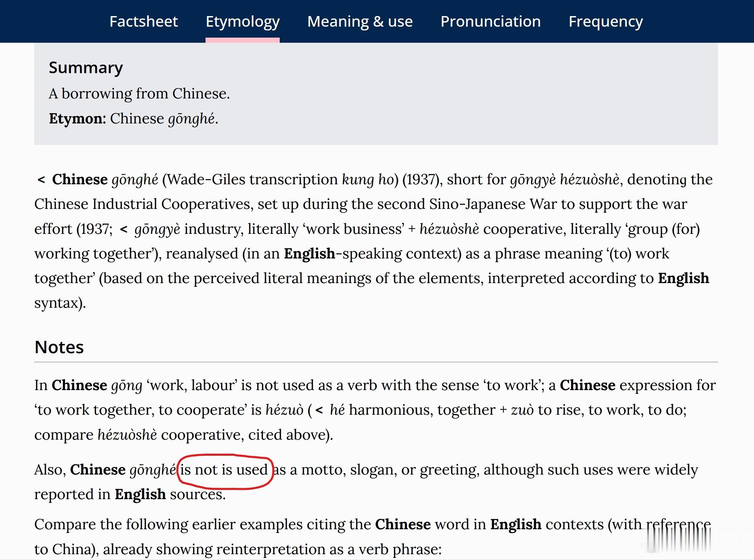
Task: Click 'Chinese' link before 'expression for'
Action: pos(587,385)
